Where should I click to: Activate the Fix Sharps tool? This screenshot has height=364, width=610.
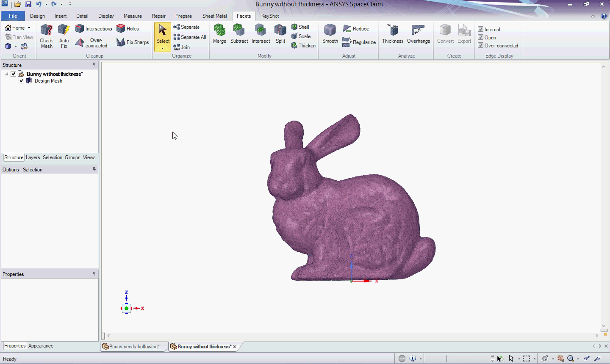click(133, 42)
